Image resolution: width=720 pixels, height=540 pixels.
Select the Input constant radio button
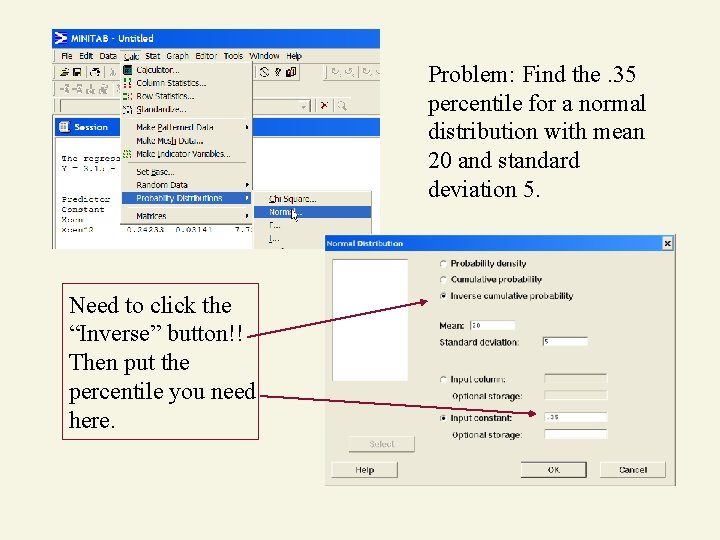pos(443,418)
